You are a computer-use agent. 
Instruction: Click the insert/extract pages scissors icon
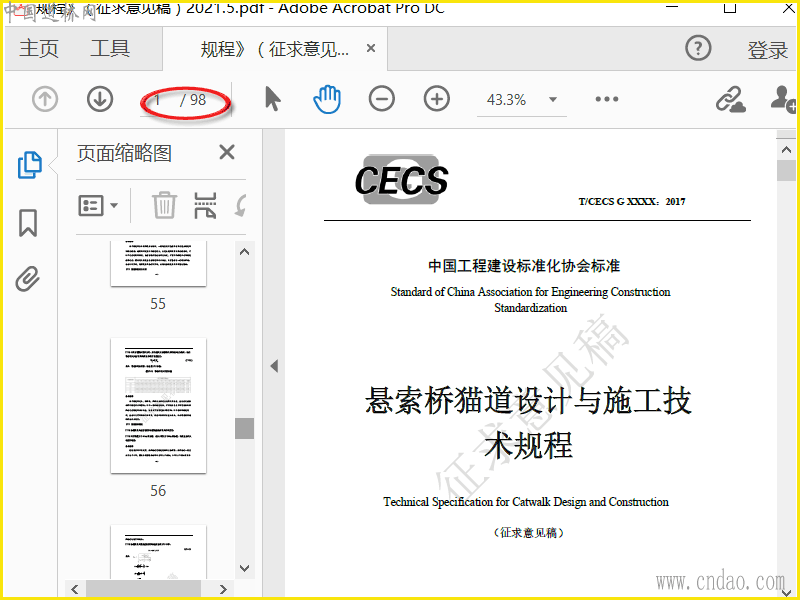tap(206, 205)
